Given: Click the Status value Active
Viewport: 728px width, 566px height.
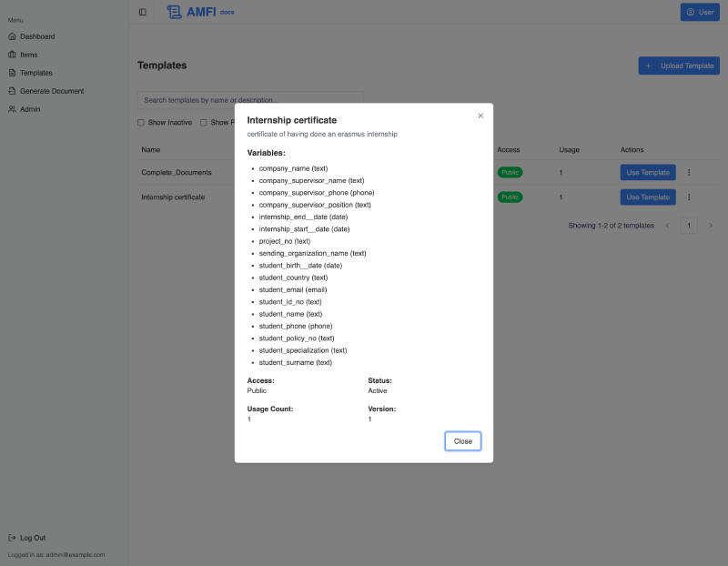Looking at the screenshot, I should (x=378, y=390).
